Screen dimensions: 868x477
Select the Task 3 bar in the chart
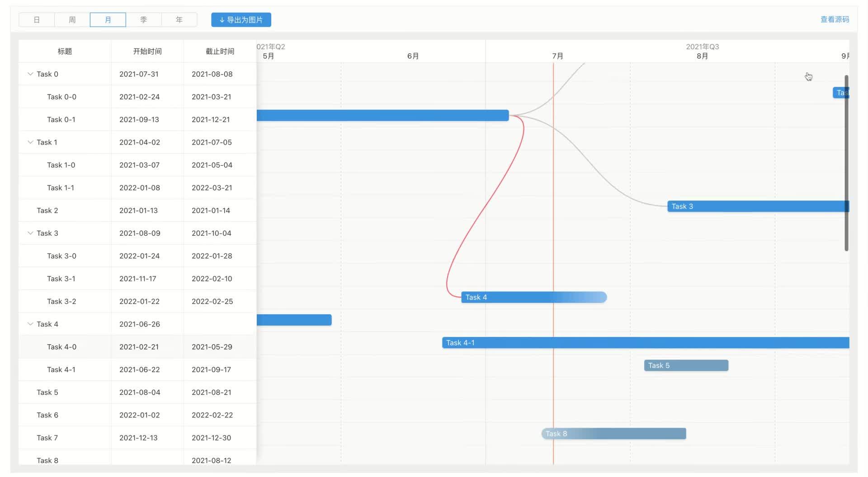point(746,206)
